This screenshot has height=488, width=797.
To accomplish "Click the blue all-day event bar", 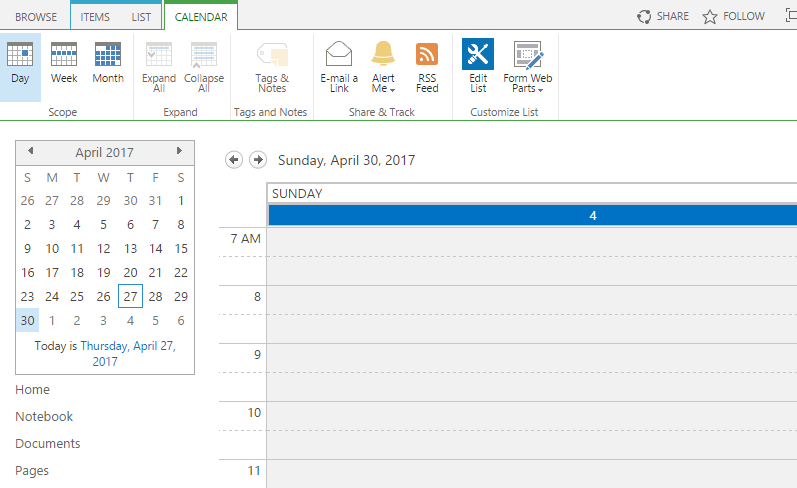I will tap(533, 216).
